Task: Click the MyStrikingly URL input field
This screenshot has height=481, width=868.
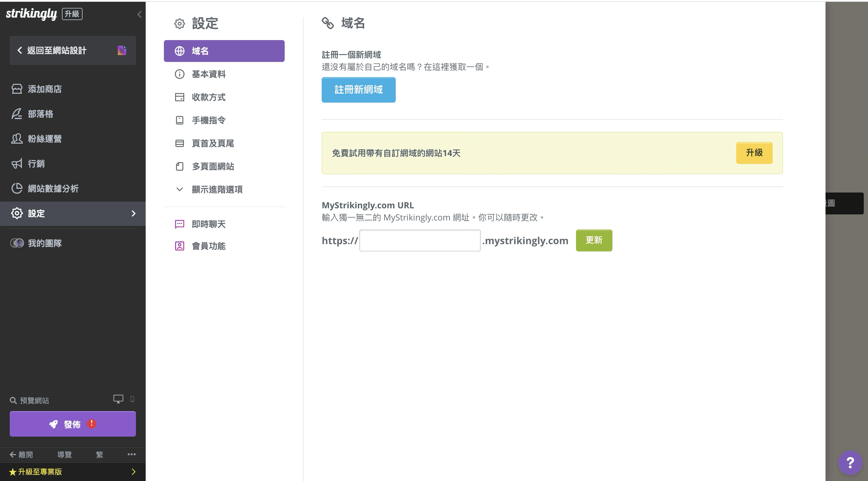Action: pos(419,240)
